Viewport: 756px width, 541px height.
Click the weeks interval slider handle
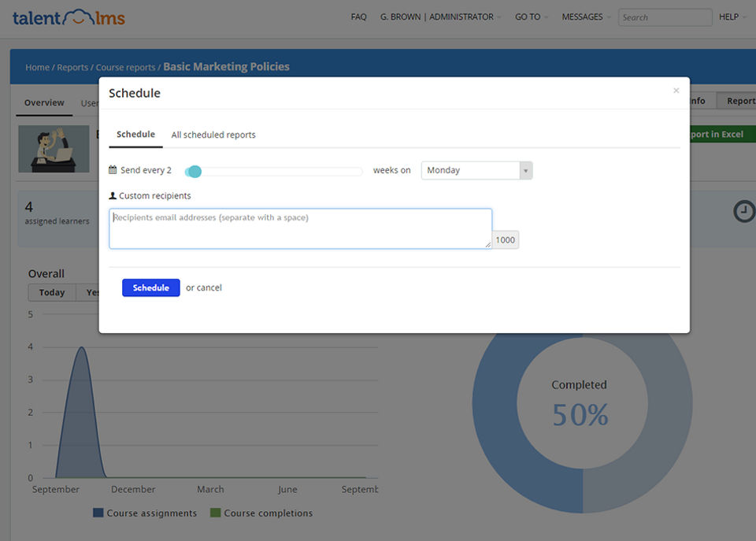tap(194, 171)
